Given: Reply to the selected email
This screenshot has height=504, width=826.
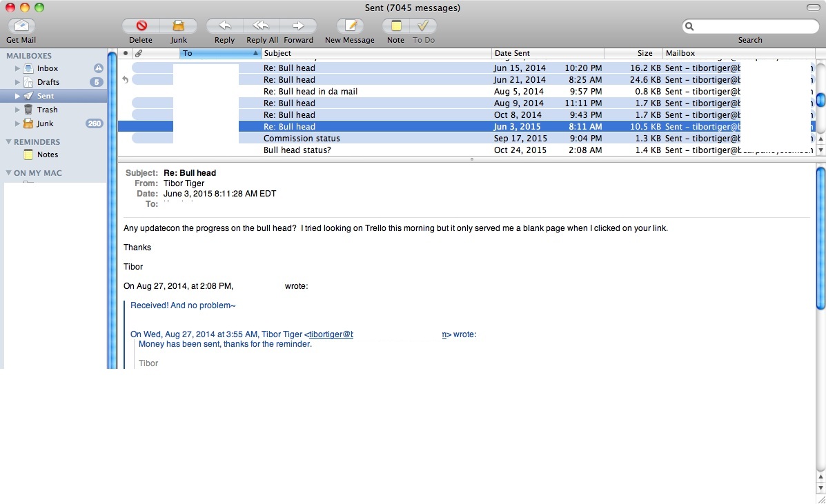Looking at the screenshot, I should coord(224,26).
